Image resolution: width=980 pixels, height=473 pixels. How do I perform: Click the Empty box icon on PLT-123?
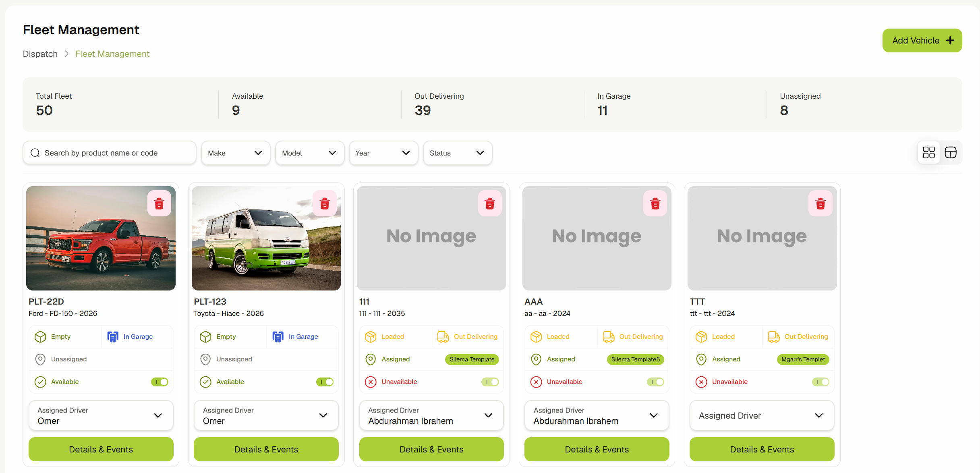click(x=205, y=336)
